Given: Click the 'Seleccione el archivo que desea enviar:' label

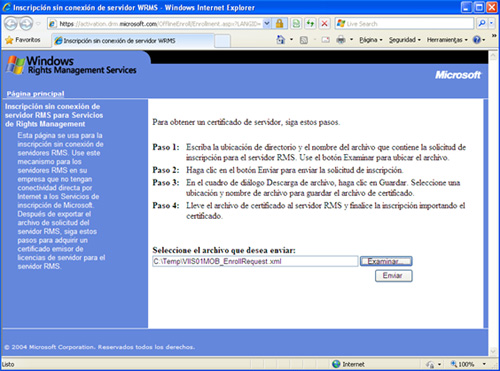Looking at the screenshot, I should [x=224, y=250].
